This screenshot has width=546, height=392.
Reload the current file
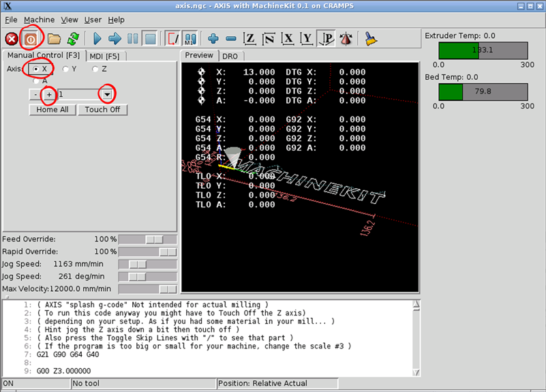coord(72,38)
